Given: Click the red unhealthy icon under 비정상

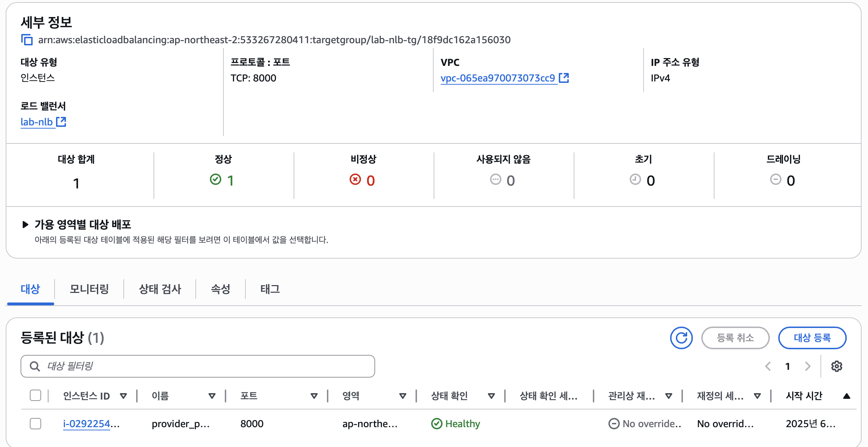Looking at the screenshot, I should coord(355,180).
